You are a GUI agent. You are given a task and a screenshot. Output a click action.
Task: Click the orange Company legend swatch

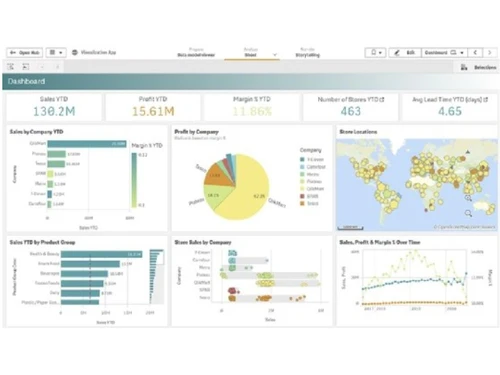(x=302, y=203)
